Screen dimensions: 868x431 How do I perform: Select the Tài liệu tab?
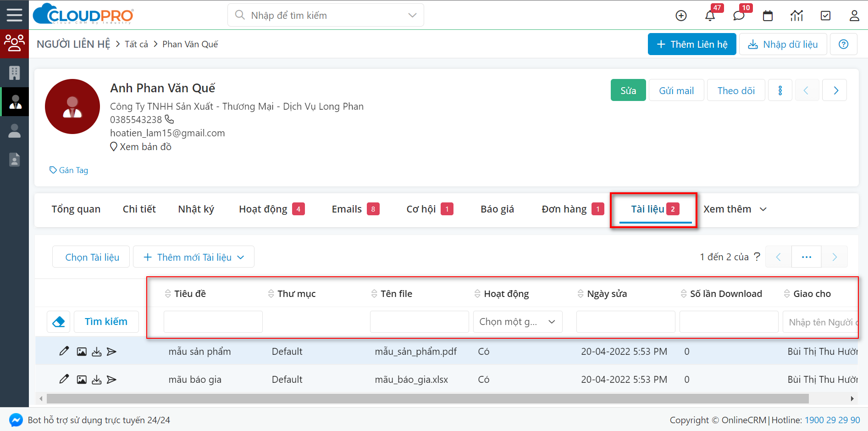click(x=655, y=209)
